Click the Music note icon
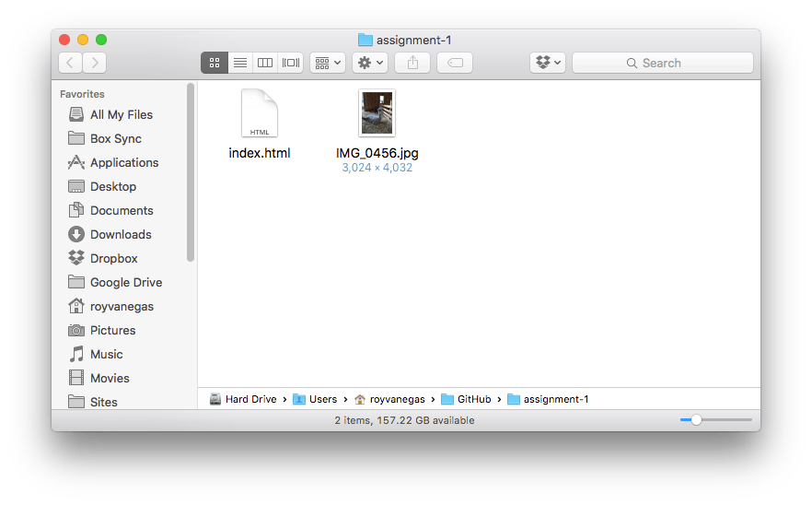 (x=76, y=354)
